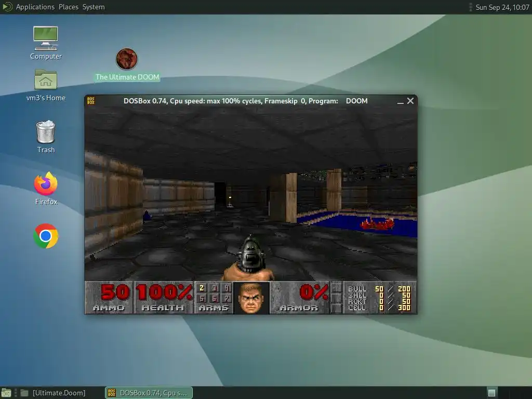Click the 'Computer' icon label

[46, 56]
